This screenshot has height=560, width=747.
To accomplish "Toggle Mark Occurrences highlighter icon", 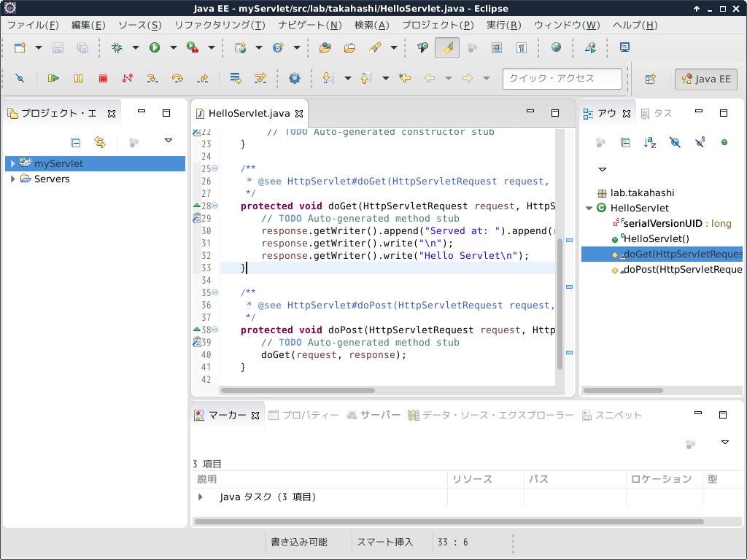I will coord(447,47).
